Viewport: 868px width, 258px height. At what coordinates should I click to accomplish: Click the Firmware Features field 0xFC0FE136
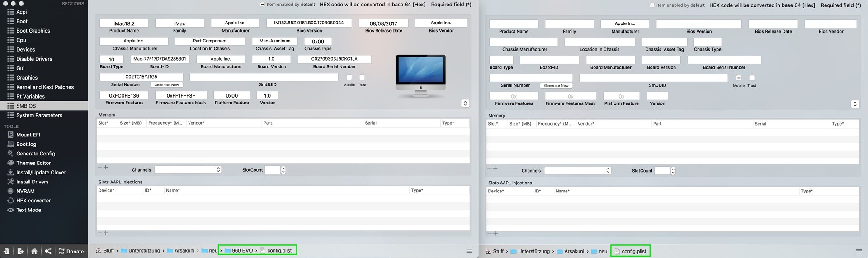[124, 95]
